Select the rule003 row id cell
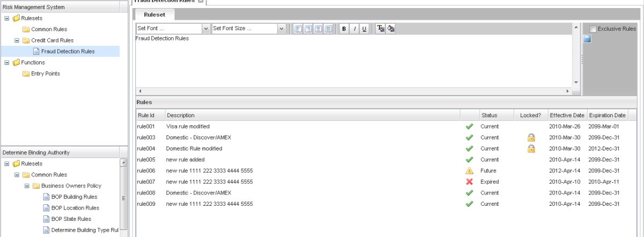 pyautogui.click(x=150, y=138)
